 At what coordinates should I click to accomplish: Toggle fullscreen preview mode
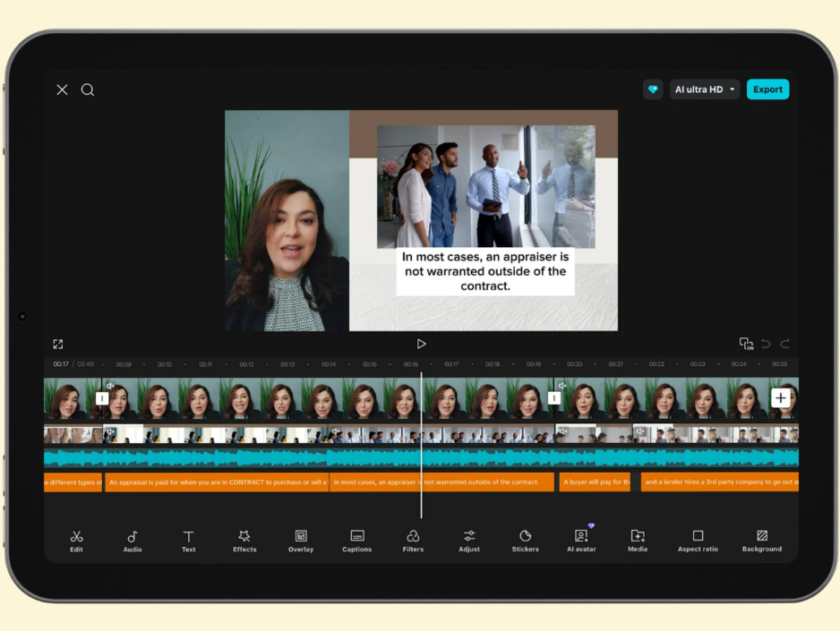[58, 344]
